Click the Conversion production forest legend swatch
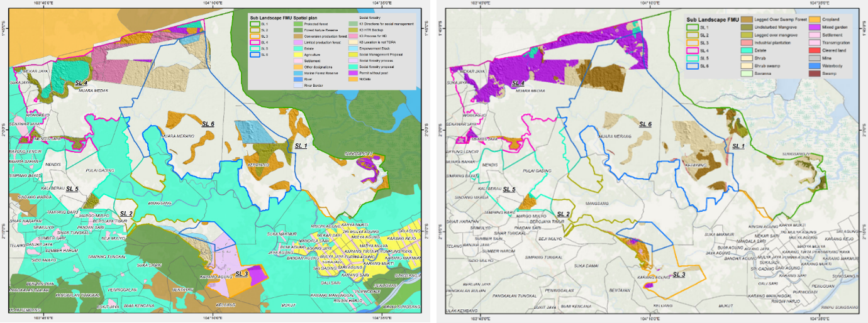This screenshot has width=868, height=323. tap(298, 36)
